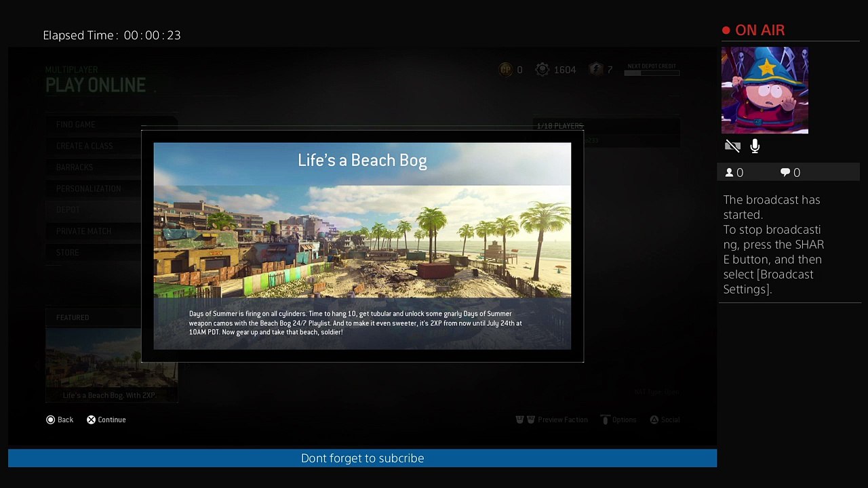Viewport: 868px width, 488px height.
Task: Click the cross Continue button icon
Action: [91, 420]
